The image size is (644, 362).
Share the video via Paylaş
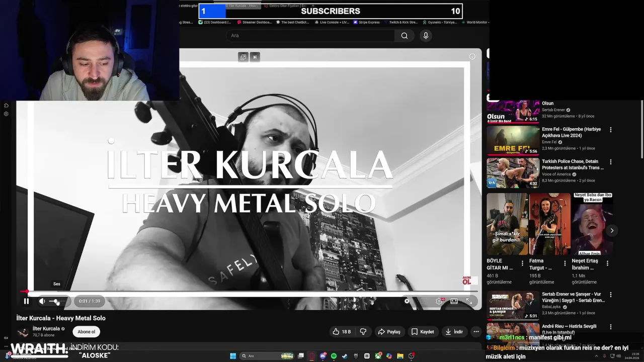[389, 332]
